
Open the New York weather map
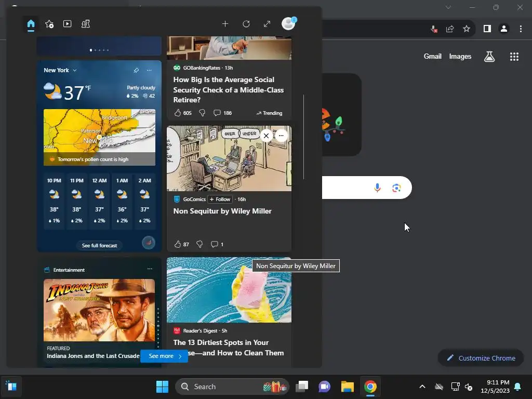(99, 130)
